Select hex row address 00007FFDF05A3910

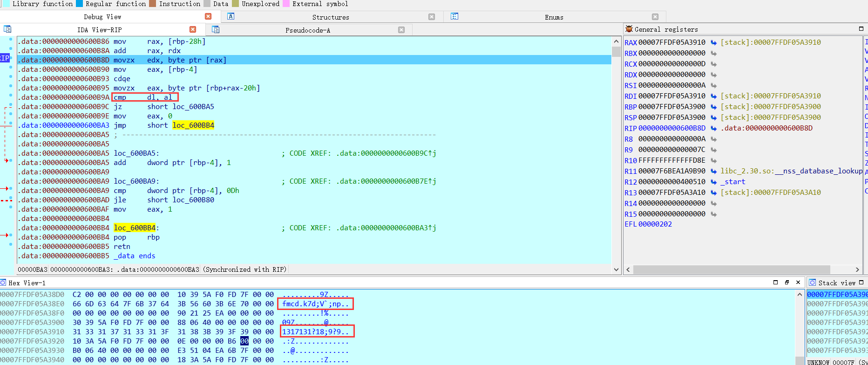click(x=33, y=332)
